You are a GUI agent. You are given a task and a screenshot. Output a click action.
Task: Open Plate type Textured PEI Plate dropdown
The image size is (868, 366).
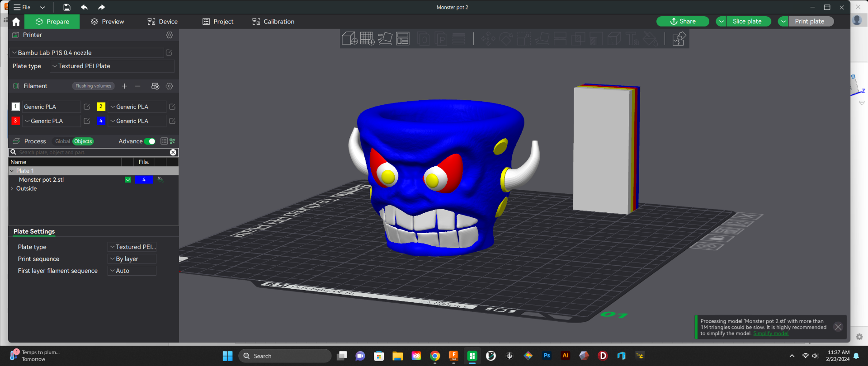112,66
